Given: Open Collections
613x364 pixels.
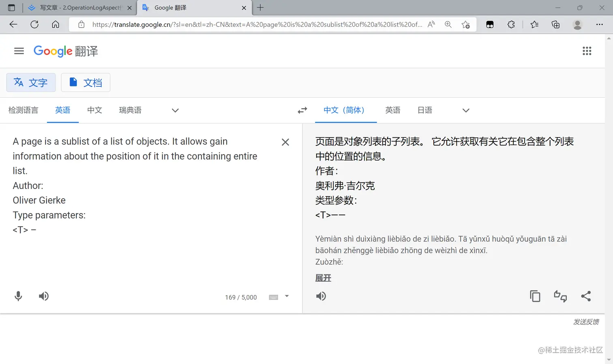Looking at the screenshot, I should (x=556, y=24).
